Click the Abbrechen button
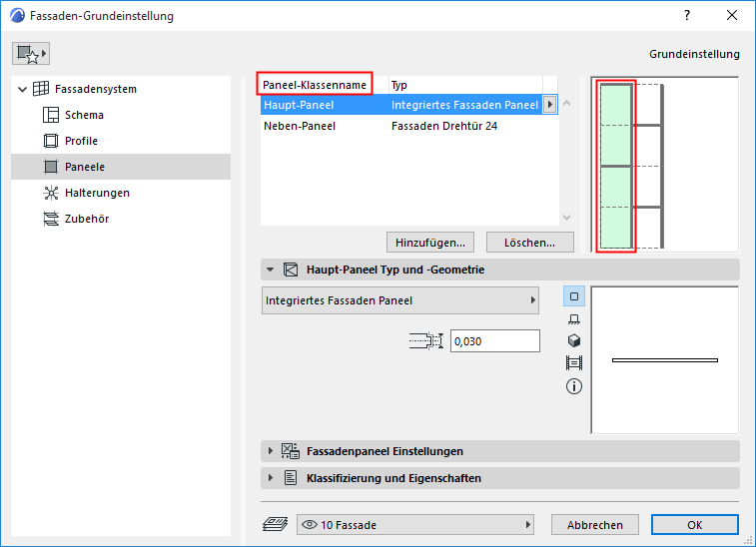The height and width of the screenshot is (547, 756). pos(595,525)
